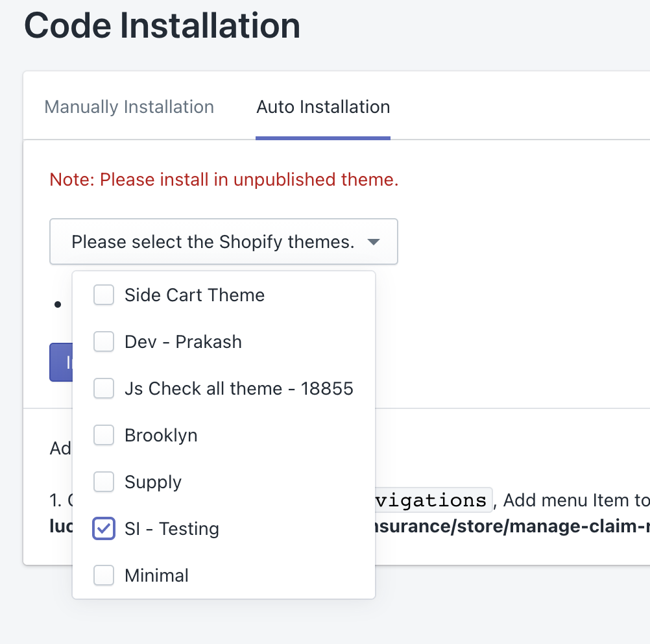Click the "Side Cart Theme" label text
This screenshot has height=644, width=650.
tap(195, 295)
